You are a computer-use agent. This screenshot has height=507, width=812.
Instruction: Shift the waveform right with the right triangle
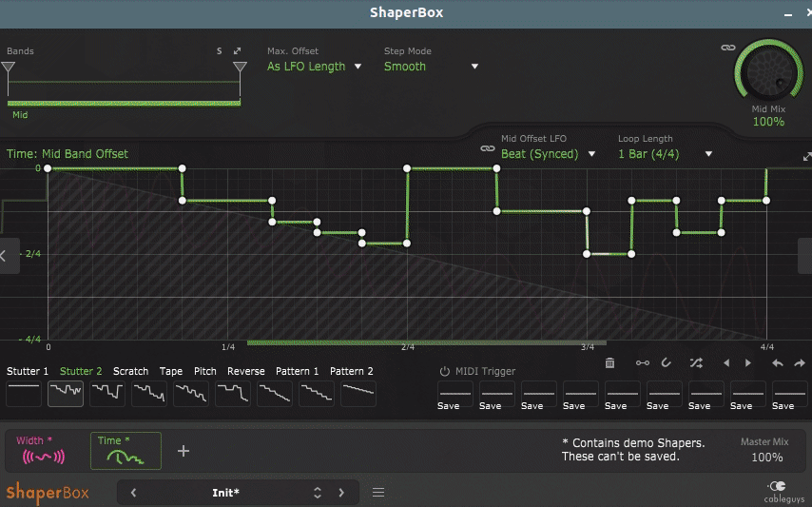click(747, 363)
